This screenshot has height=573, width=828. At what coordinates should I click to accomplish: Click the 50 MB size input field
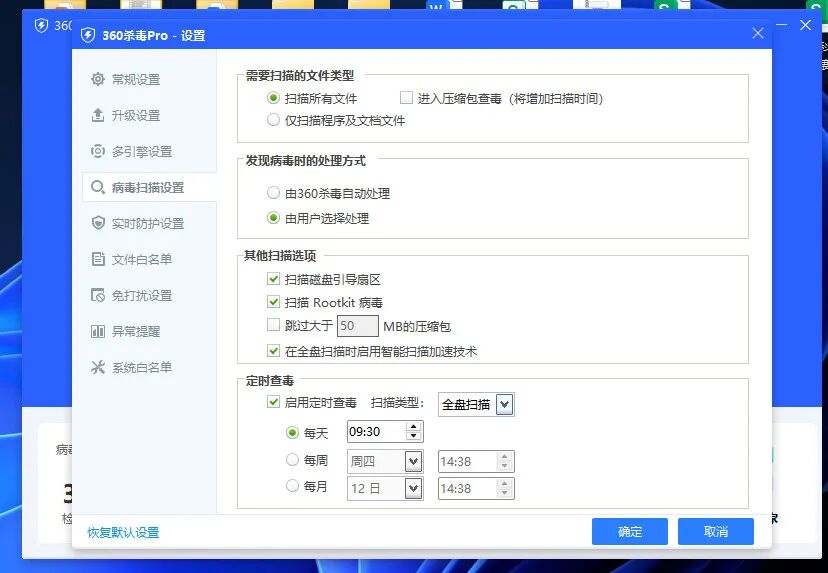(x=357, y=326)
